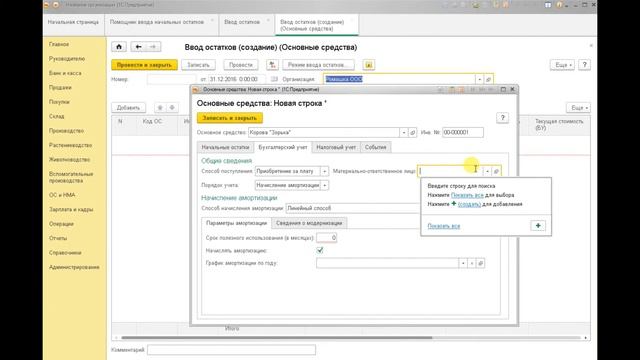Open the Организация record with its link icon
This screenshot has width=640, height=360.
(489, 79)
